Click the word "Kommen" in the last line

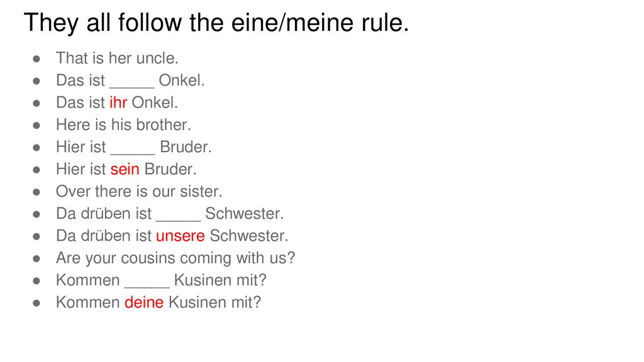click(88, 302)
